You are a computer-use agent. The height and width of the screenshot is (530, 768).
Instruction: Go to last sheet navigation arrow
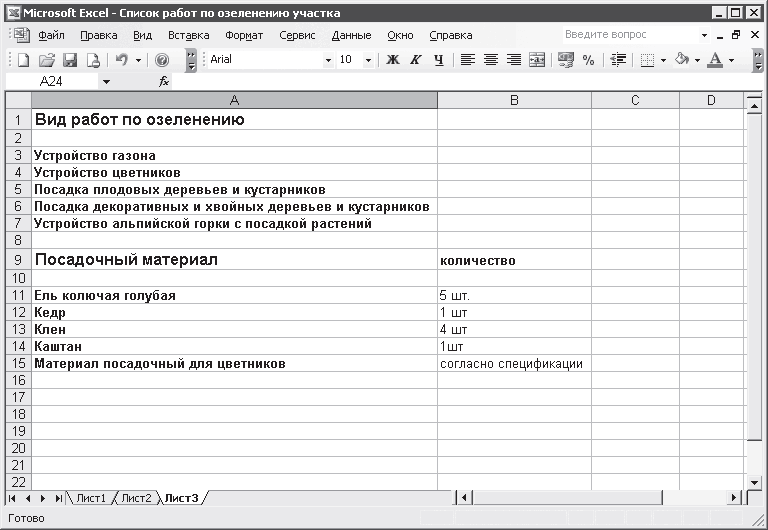coord(58,498)
